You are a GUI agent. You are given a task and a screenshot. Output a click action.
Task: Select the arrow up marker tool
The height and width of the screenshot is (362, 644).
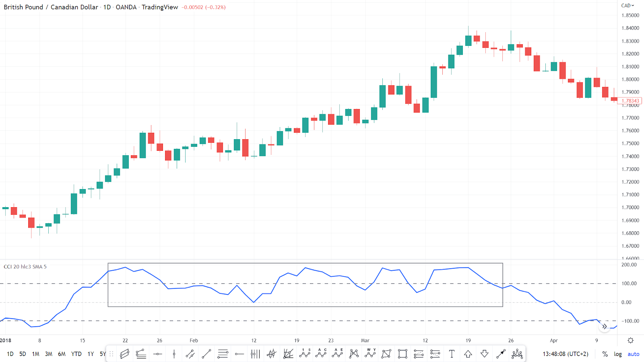pyautogui.click(x=468, y=354)
